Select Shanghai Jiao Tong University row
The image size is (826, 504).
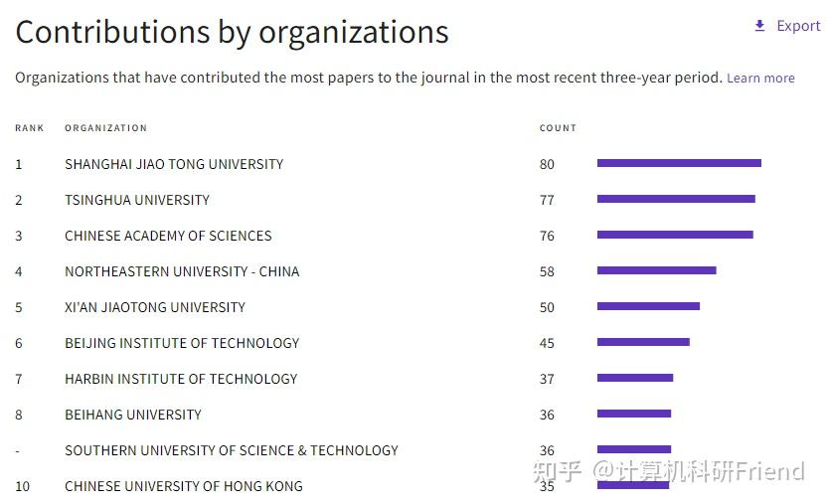tap(174, 164)
